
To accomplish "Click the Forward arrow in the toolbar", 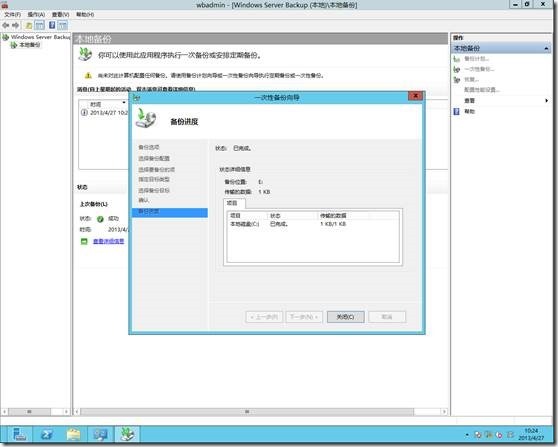I will [16, 25].
